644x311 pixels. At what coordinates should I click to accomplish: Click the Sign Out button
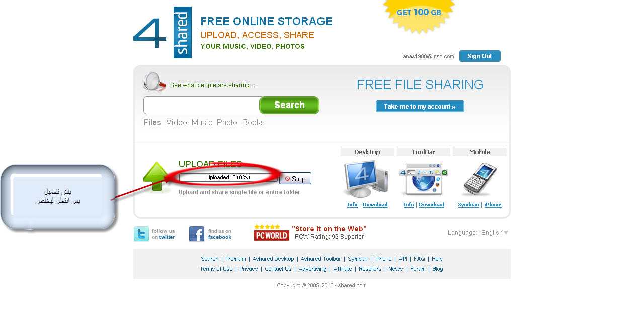pyautogui.click(x=479, y=56)
